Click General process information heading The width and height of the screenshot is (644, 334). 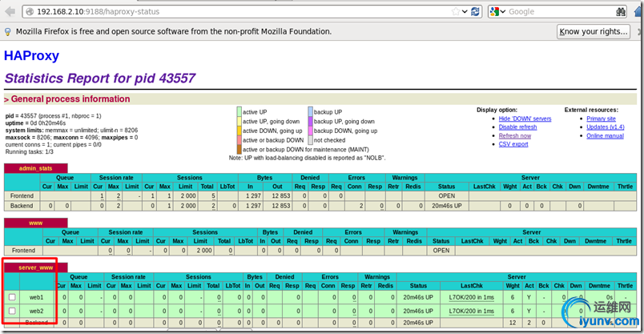coord(70,99)
